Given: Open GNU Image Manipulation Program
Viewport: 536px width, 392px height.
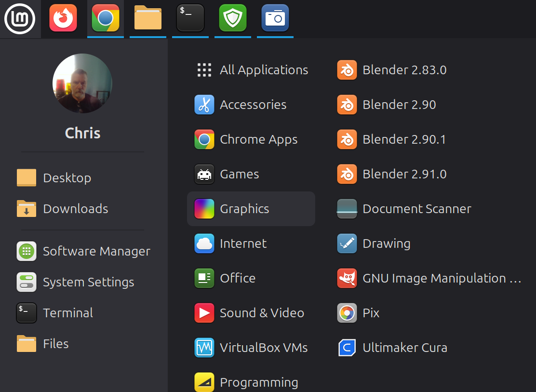Looking at the screenshot, I should coord(429,278).
